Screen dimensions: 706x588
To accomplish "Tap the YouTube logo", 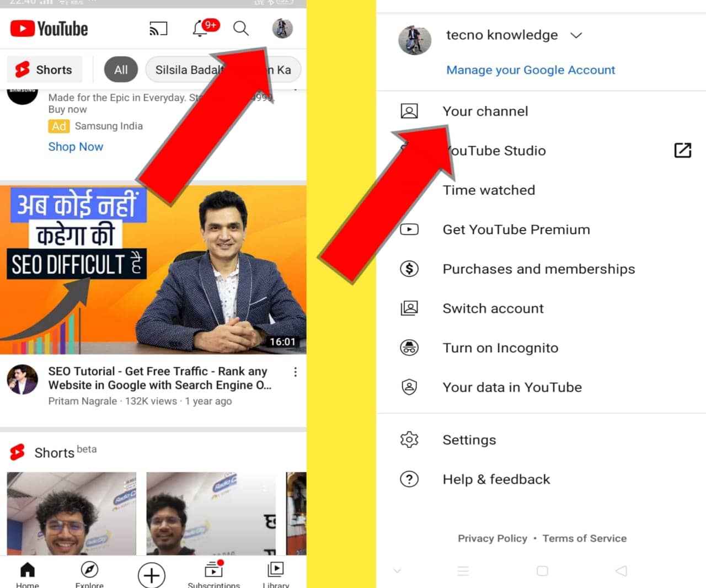I will [49, 29].
